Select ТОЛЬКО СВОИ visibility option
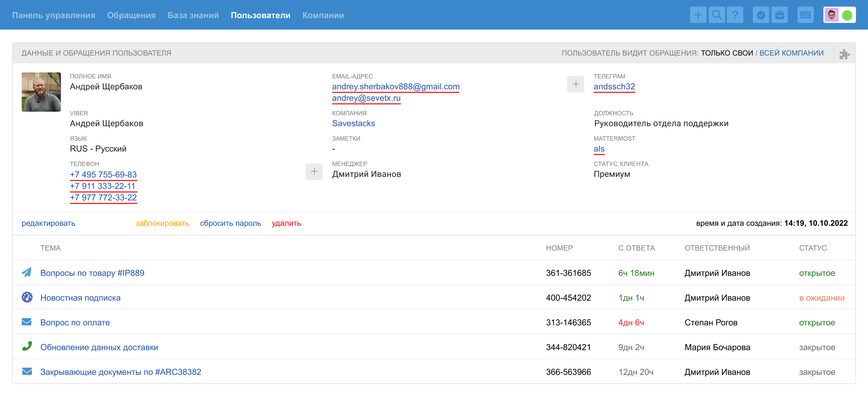 [726, 53]
